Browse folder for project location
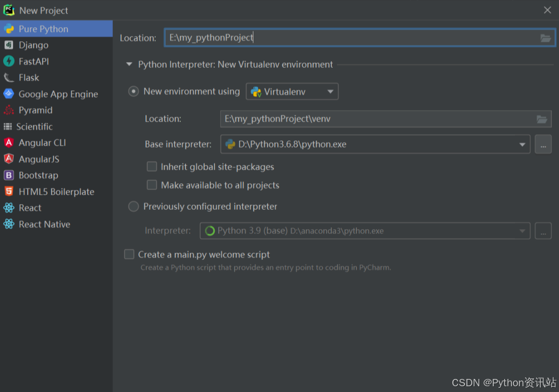This screenshot has height=392, width=559. click(x=545, y=38)
